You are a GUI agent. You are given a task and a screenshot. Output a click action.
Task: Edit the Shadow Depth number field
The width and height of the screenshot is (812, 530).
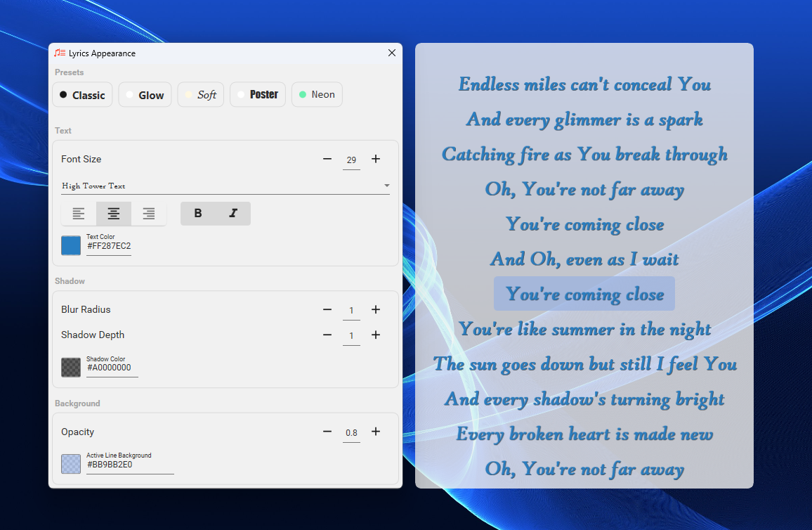tap(352, 336)
